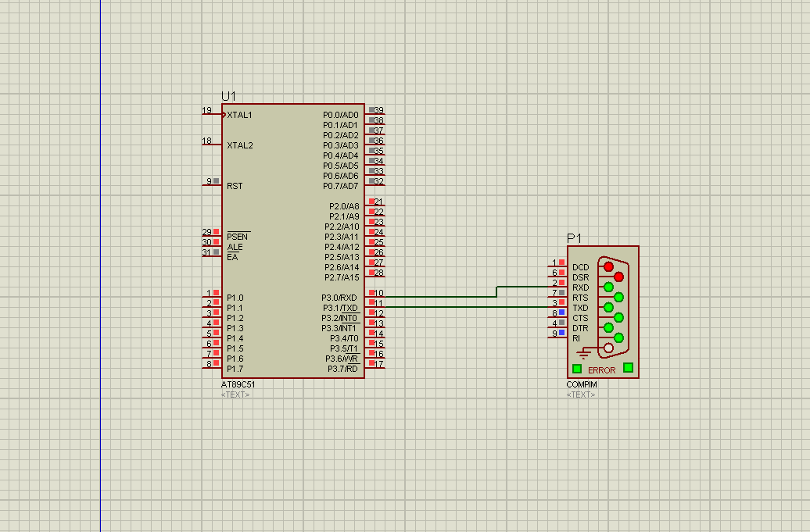Screen dimensions: 810x532
Task: Click the red DSR indicator circle
Action: point(618,277)
